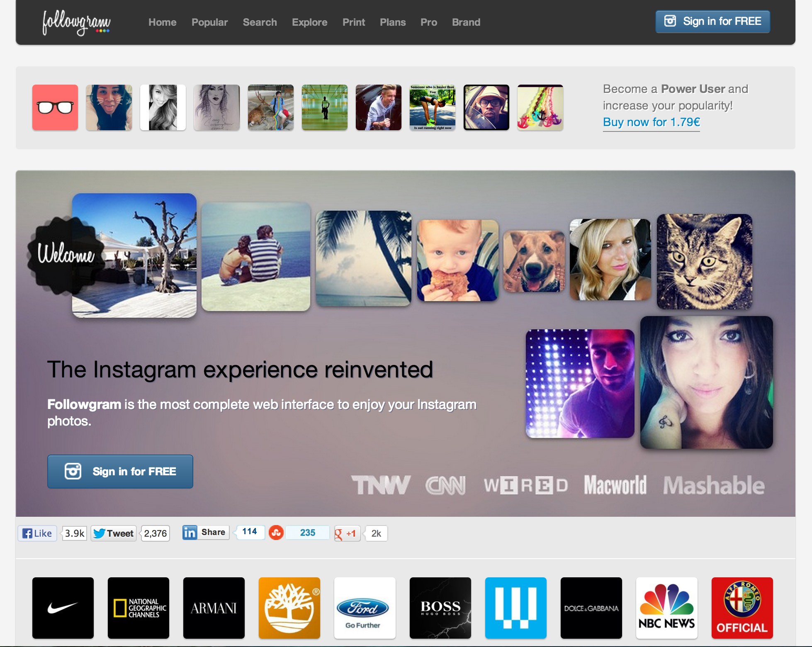
Task: Click the CNN press logo
Action: click(x=446, y=485)
